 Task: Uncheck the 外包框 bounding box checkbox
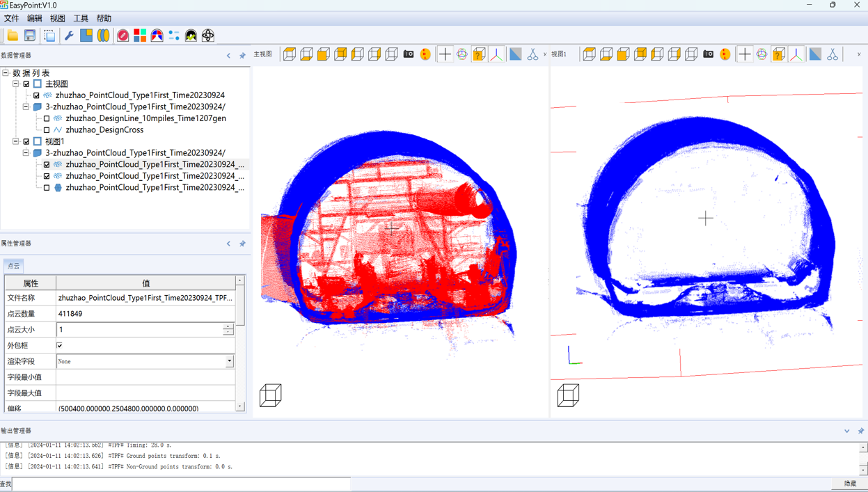click(60, 345)
